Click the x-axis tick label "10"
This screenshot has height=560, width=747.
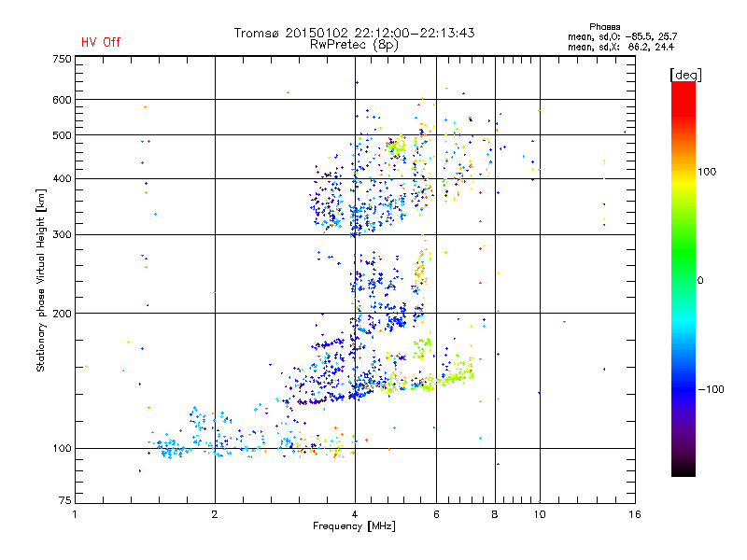pos(540,514)
